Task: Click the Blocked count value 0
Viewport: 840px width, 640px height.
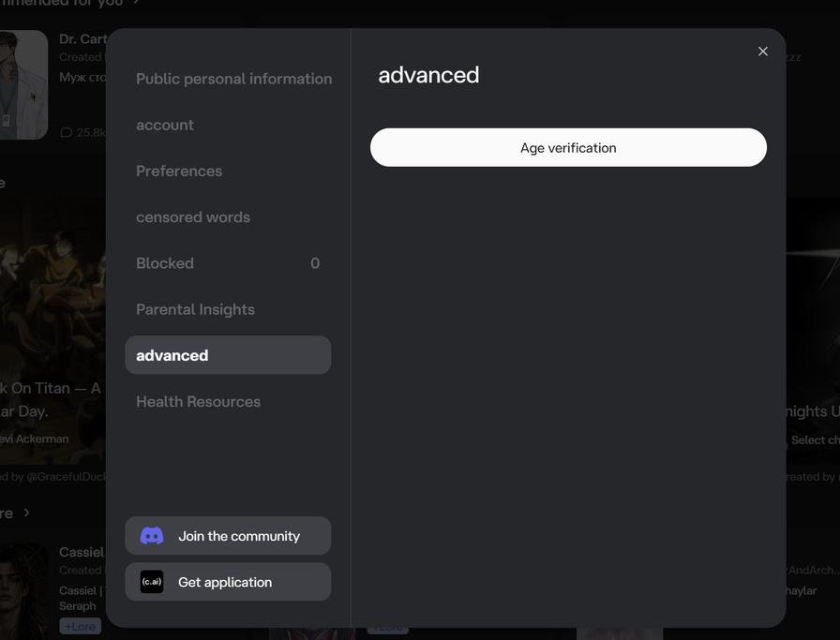Action: pyautogui.click(x=315, y=263)
